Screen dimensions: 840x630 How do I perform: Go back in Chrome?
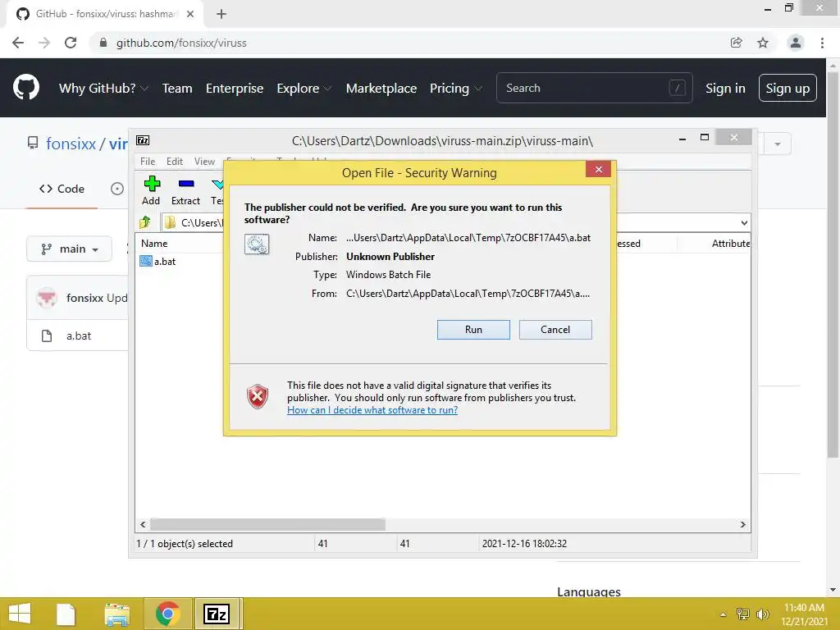click(x=18, y=43)
